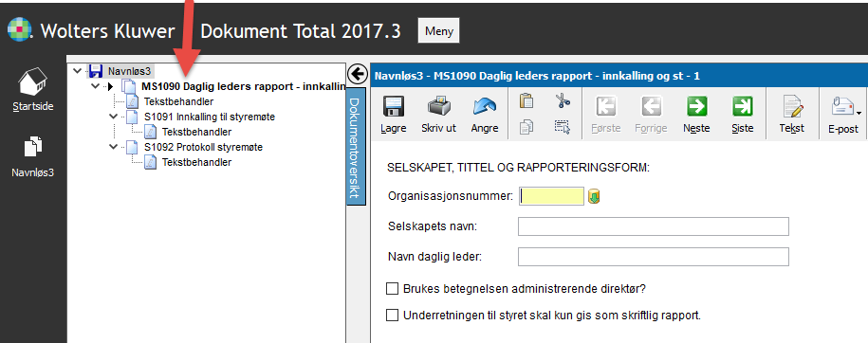Screen dimensions: 868x343
Task: Click the Skriv ut printer icon
Action: tap(438, 107)
